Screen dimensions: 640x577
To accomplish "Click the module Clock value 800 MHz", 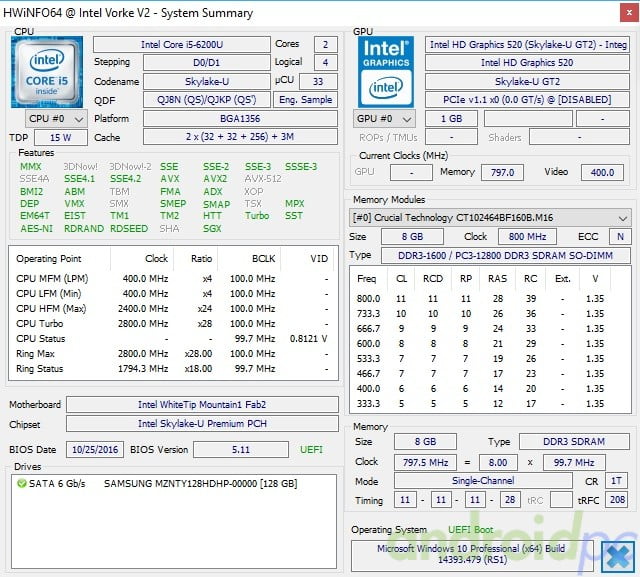I will [x=527, y=237].
